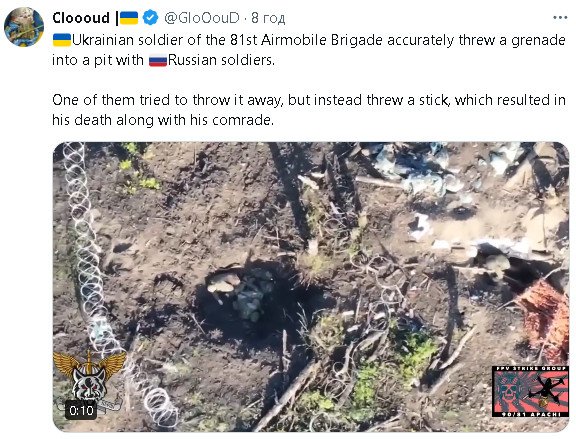Open the Cloooud profile avatar
Screen dimensions: 576x439
(24, 27)
